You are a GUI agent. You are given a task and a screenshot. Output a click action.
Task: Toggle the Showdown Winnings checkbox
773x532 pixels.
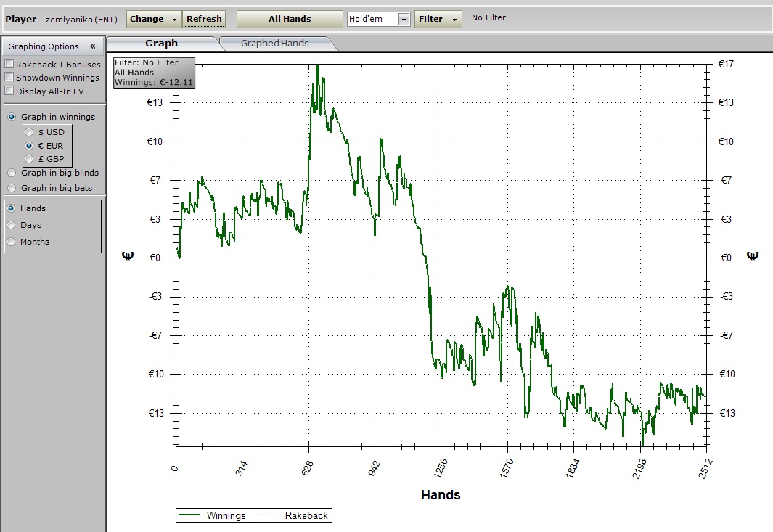click(x=9, y=78)
